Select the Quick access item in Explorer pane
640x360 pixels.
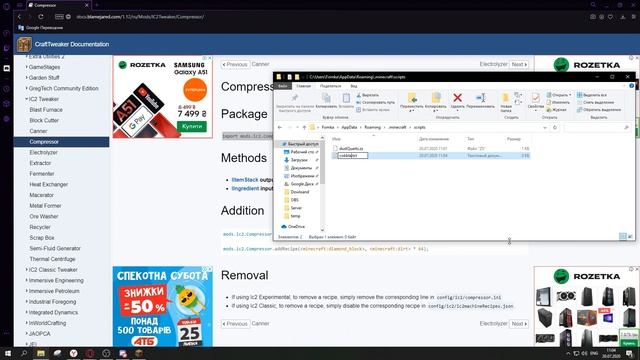300,144
